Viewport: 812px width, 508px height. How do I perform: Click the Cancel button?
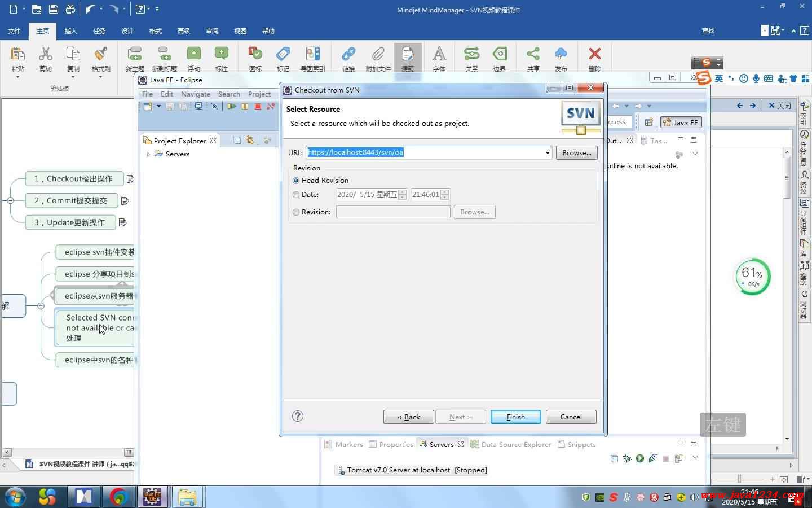[x=571, y=417]
